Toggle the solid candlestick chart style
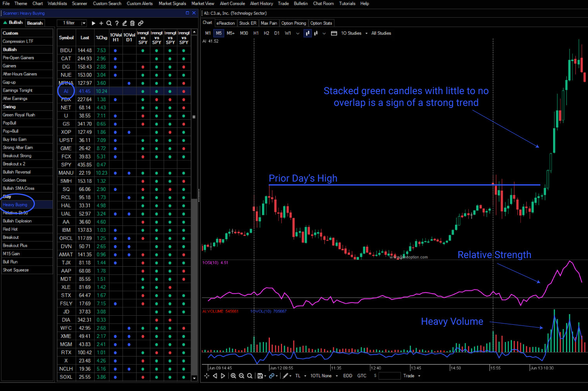This screenshot has width=588, height=391. 308,33
